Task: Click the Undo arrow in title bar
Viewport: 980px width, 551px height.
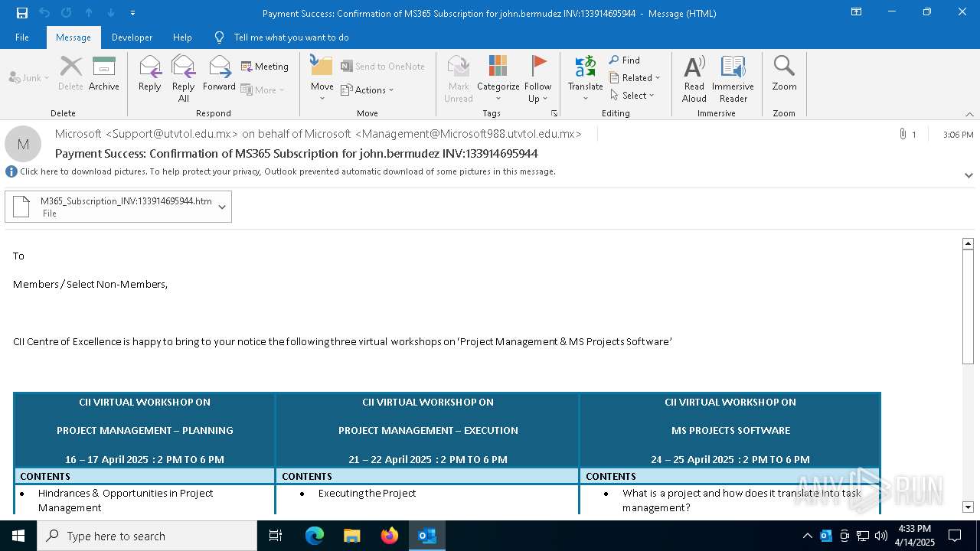Action: coord(44,12)
